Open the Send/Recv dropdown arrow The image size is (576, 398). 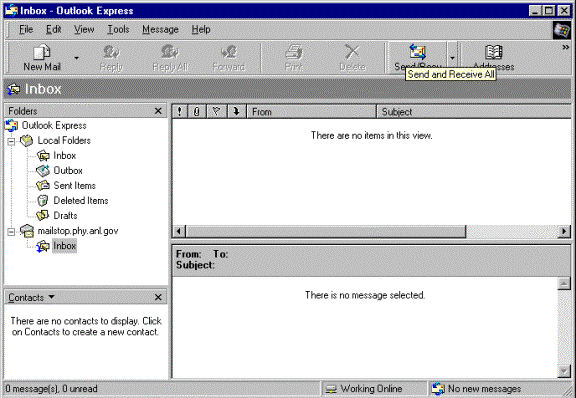pos(452,58)
